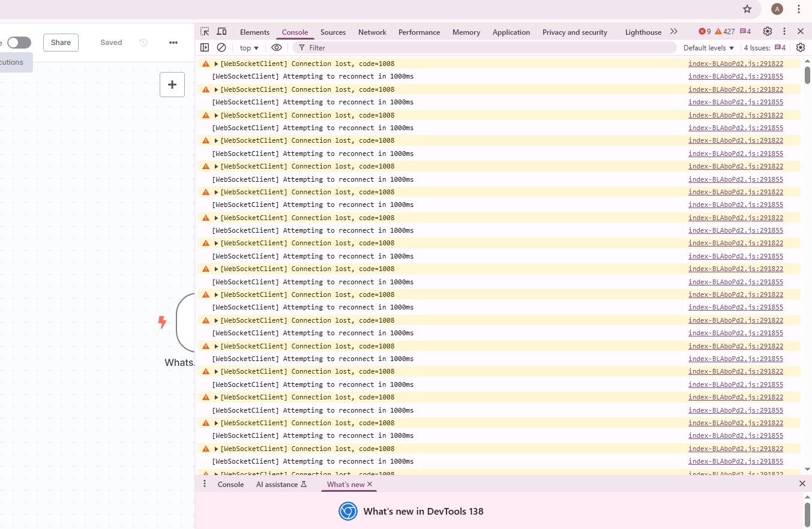Screen dimensions: 812x529
Task: Toggle the device toolbar icon
Action: click(221, 32)
